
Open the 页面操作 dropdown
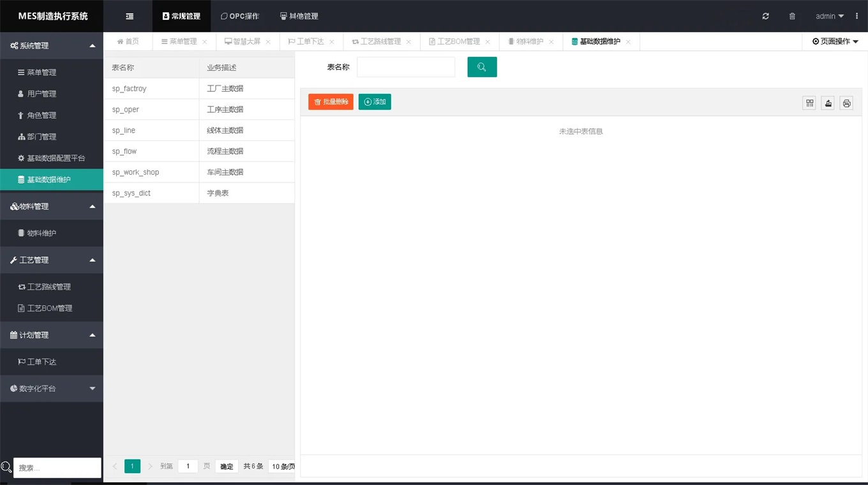(x=835, y=41)
